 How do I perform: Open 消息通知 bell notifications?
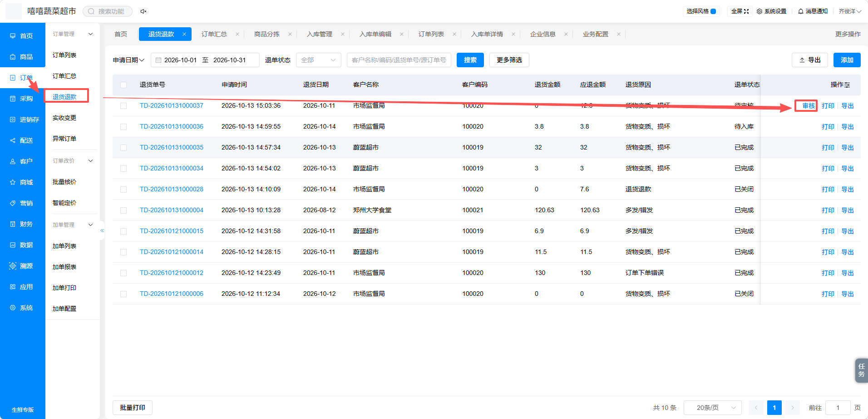(x=813, y=11)
